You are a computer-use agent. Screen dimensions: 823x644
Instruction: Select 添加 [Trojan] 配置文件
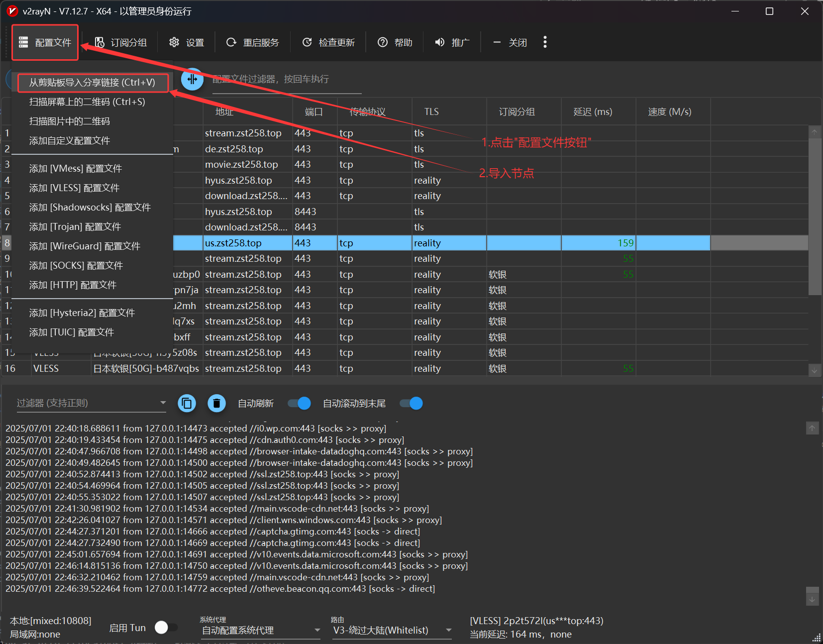(93, 227)
